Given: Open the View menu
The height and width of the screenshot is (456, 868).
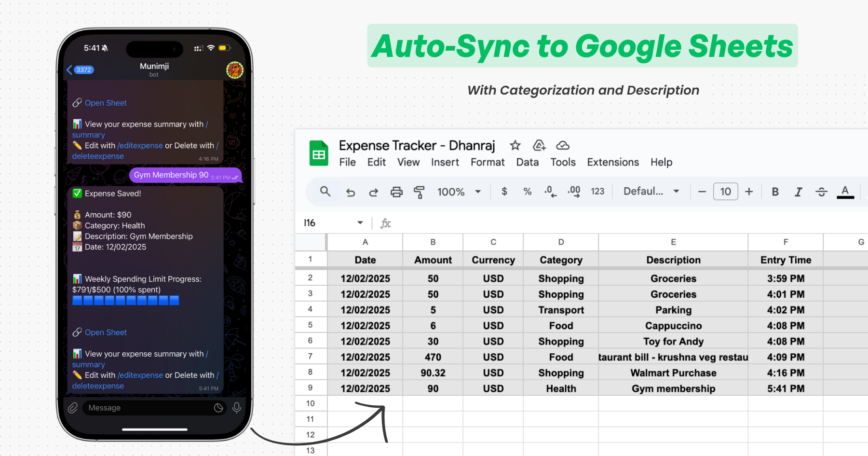Looking at the screenshot, I should click(408, 162).
